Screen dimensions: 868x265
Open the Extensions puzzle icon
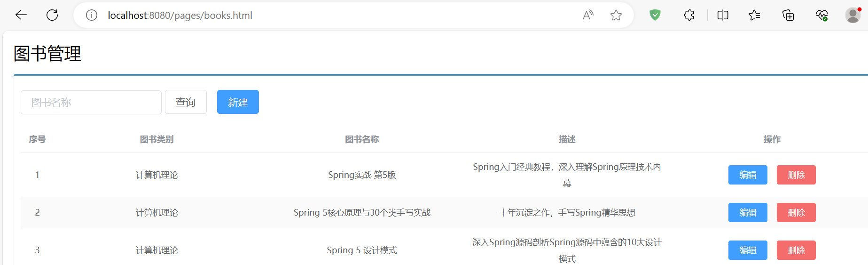689,15
